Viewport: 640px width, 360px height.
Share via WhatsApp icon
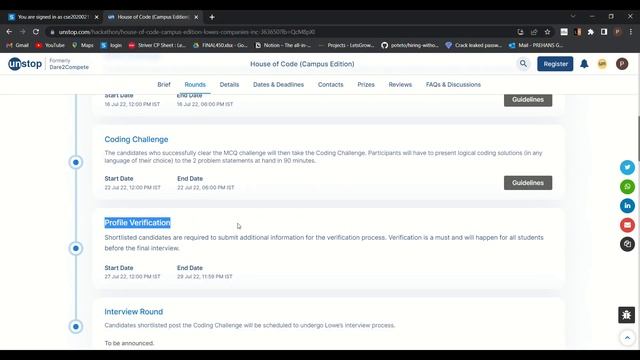point(627,187)
